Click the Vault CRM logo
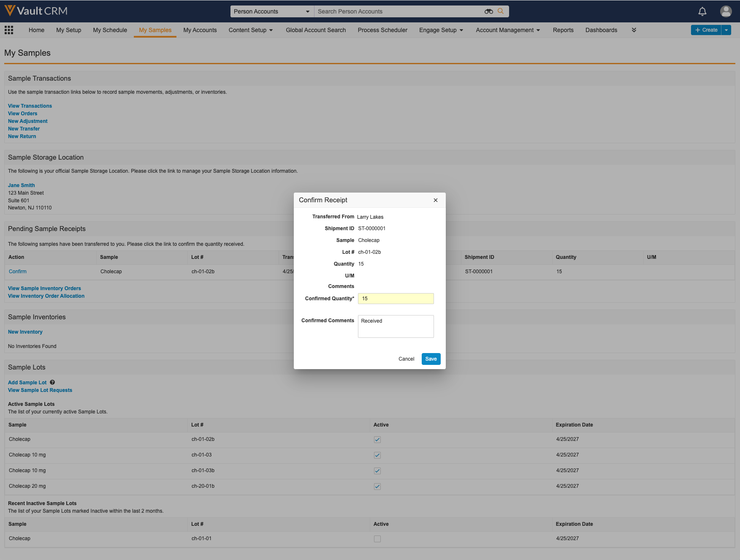The width and height of the screenshot is (740, 560). coord(36,11)
